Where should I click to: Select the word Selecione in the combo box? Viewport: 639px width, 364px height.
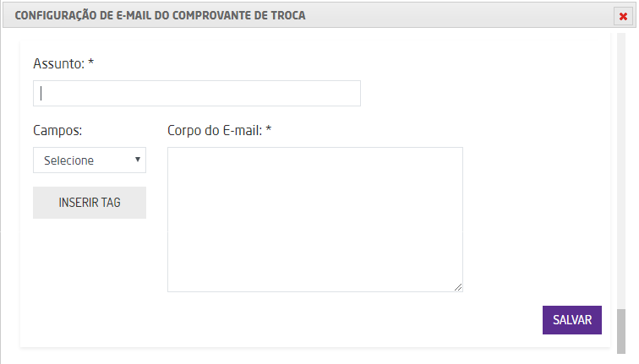coord(68,160)
